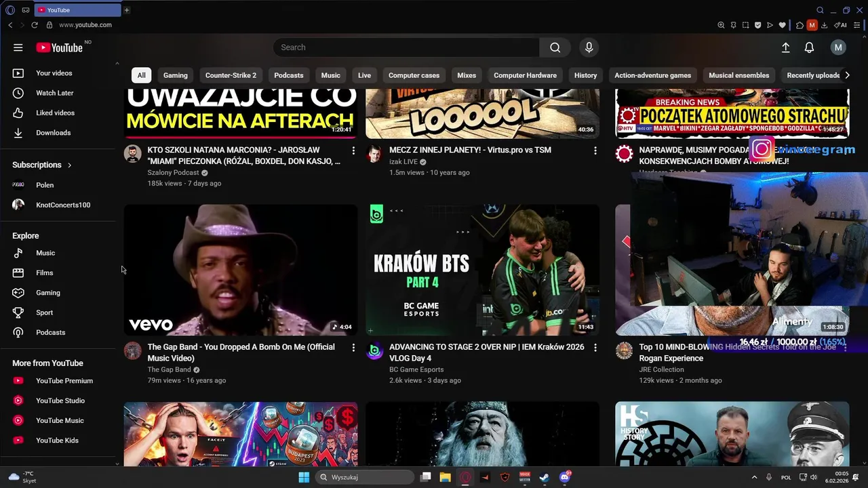Open Steam from the taskbar
The width and height of the screenshot is (868, 488).
coord(545,477)
